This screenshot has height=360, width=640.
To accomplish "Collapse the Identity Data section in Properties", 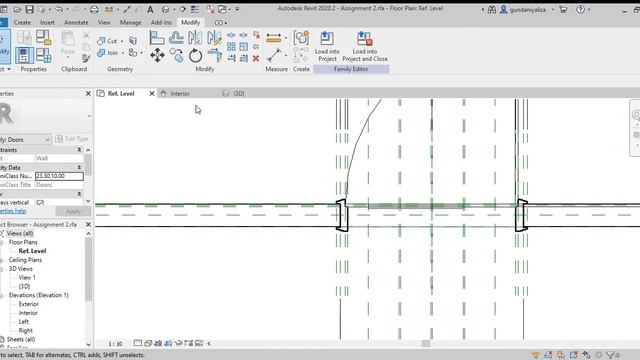I will tap(80, 167).
